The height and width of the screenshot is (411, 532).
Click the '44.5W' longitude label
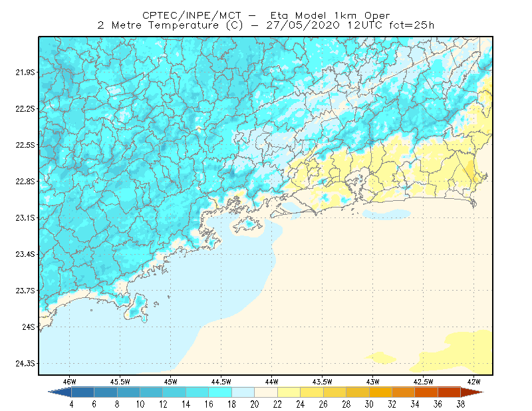221,382
